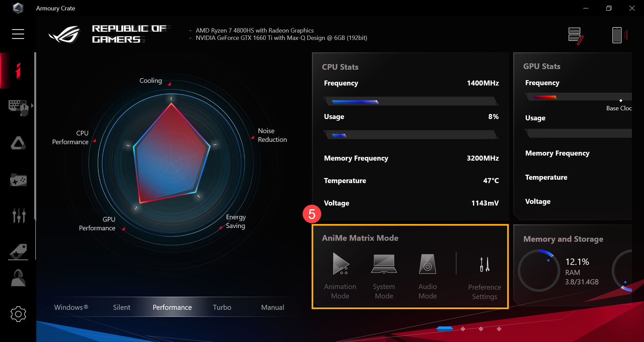This screenshot has width=644, height=342.
Task: Go to second dashboard page diamond
Action: (x=463, y=329)
